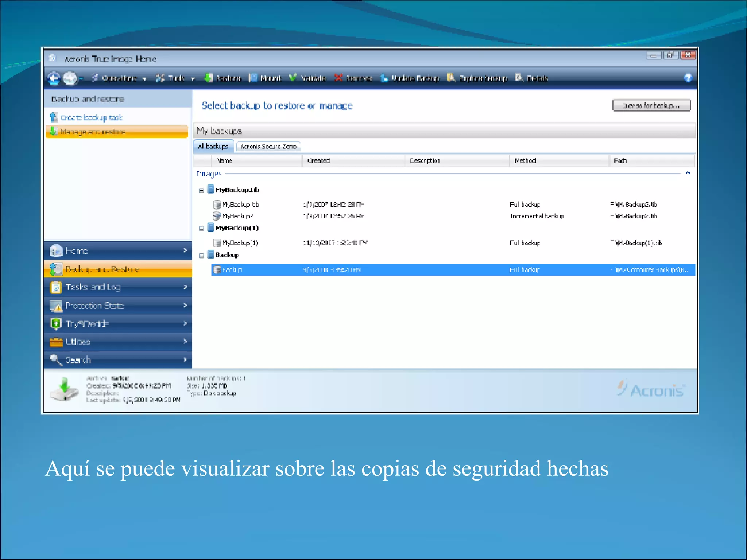Viewport: 747px width, 560px height.
Task: Click the Help question mark icon
Action: tap(688, 78)
